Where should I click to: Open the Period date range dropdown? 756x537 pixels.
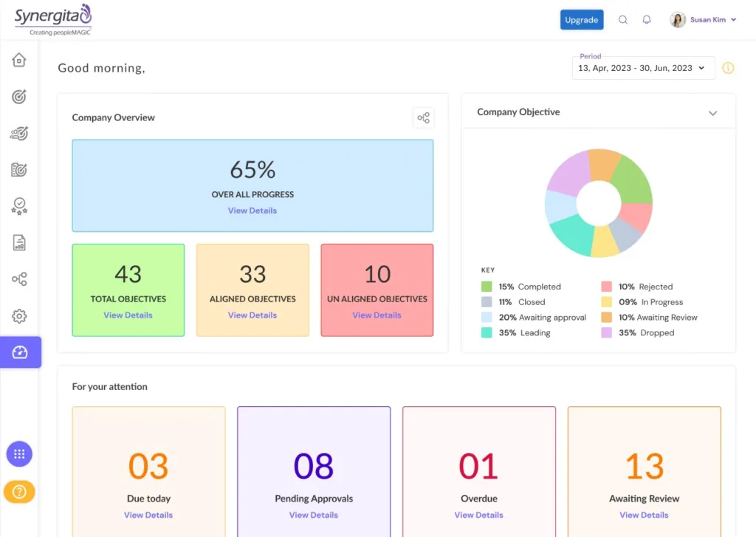point(642,67)
